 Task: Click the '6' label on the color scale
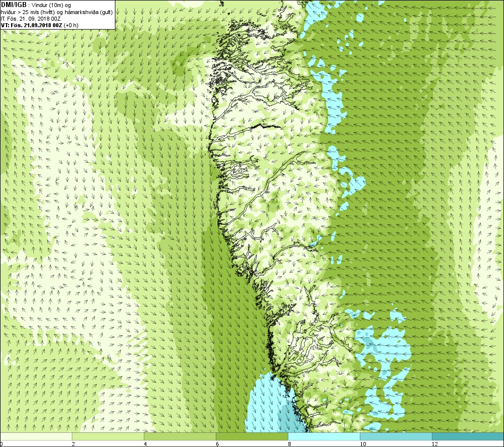pyautogui.click(x=218, y=444)
